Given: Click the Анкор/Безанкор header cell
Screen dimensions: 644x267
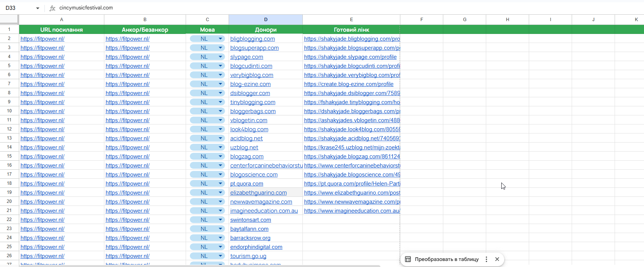Looking at the screenshot, I should (145, 29).
